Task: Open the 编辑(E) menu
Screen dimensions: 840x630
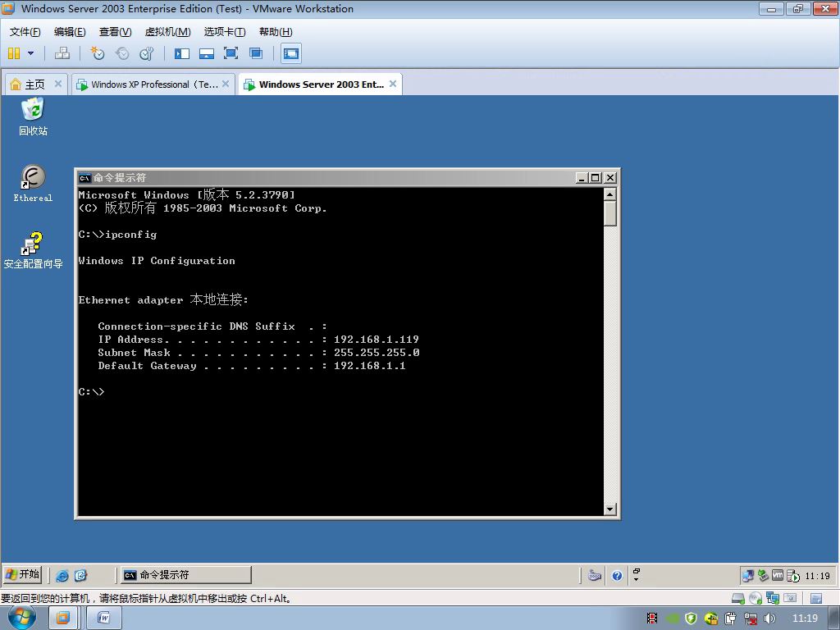Action: click(x=70, y=32)
